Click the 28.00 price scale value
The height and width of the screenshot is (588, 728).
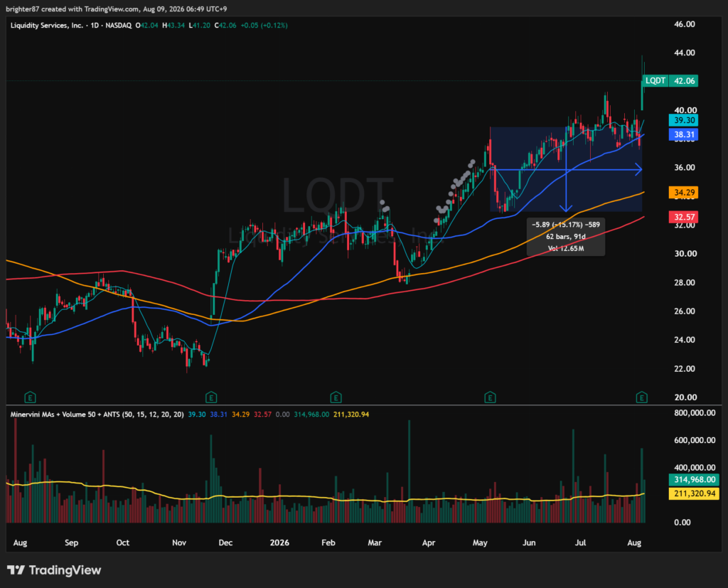685,282
